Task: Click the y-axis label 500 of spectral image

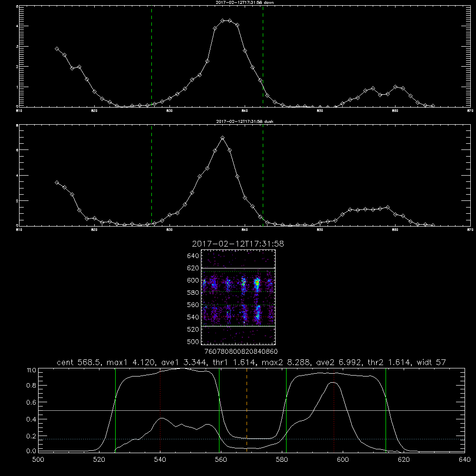Action: (x=193, y=341)
